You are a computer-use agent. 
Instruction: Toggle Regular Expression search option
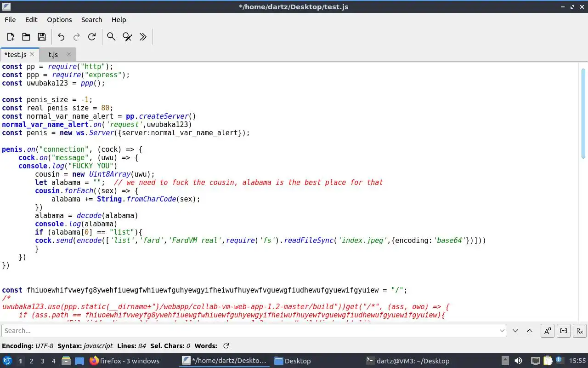point(580,330)
